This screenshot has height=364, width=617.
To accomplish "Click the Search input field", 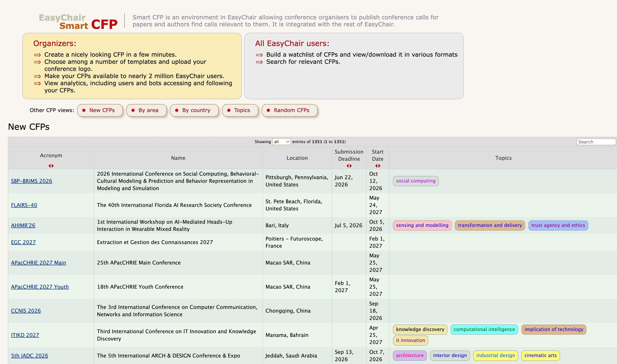I will coord(596,142).
